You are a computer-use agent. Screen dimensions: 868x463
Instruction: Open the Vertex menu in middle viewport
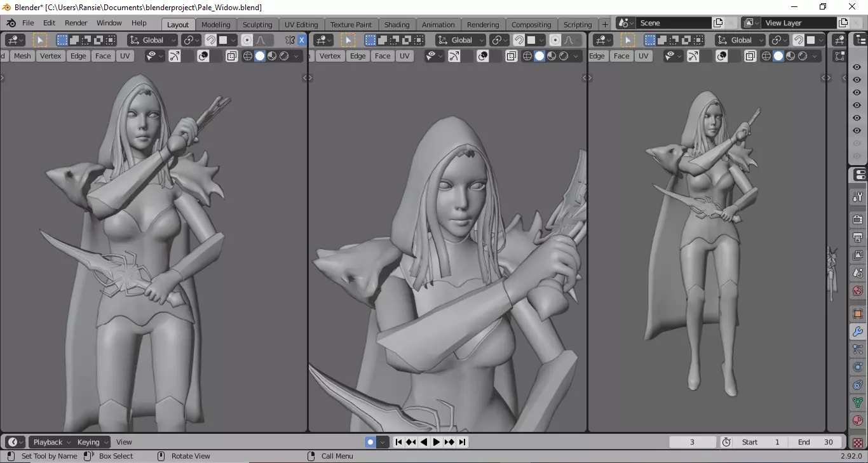[330, 56]
